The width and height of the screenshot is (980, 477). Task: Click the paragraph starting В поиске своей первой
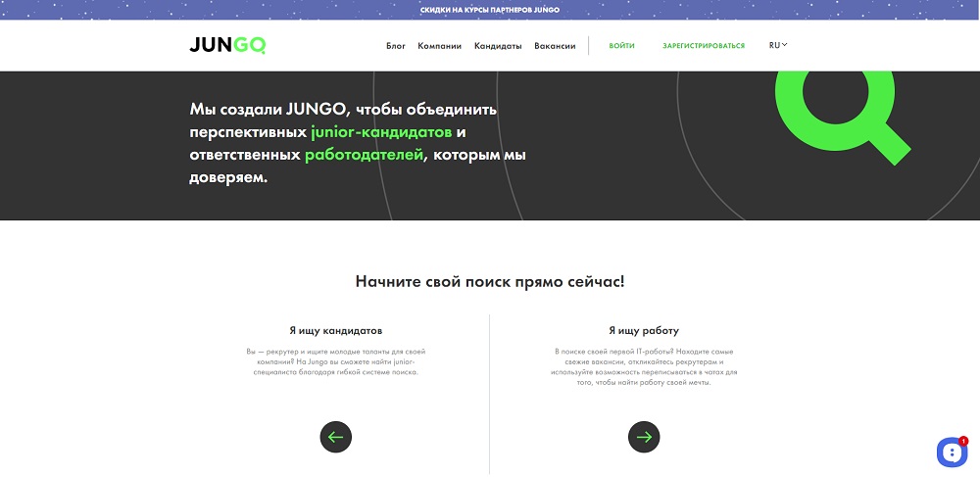click(644, 367)
